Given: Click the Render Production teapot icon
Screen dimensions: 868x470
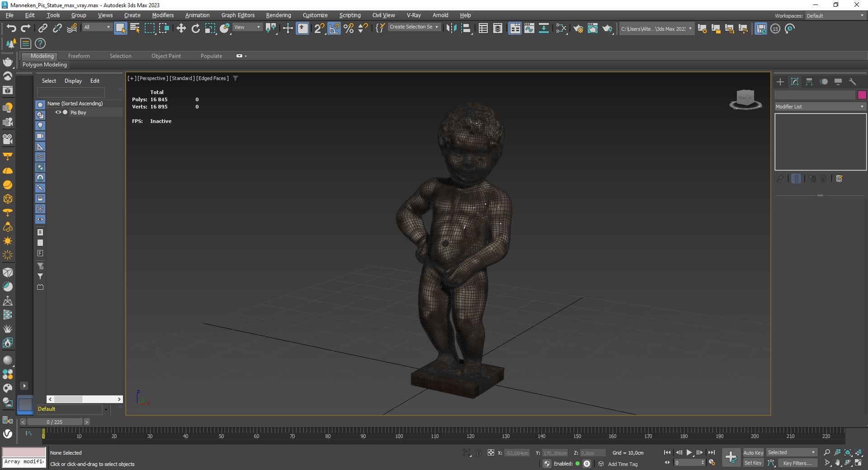Looking at the screenshot, I should point(607,28).
